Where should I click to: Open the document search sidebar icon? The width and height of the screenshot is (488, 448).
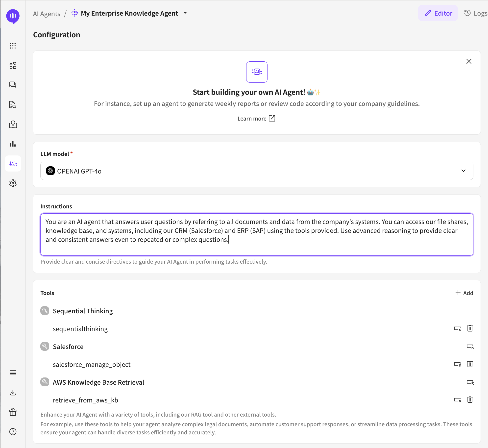pos(13,105)
